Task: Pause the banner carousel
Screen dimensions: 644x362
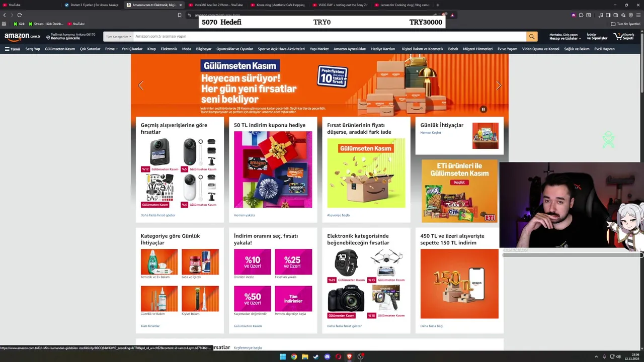Action: tap(483, 109)
